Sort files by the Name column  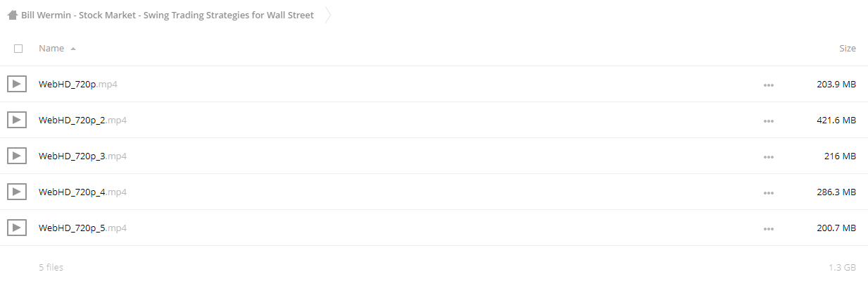(51, 49)
